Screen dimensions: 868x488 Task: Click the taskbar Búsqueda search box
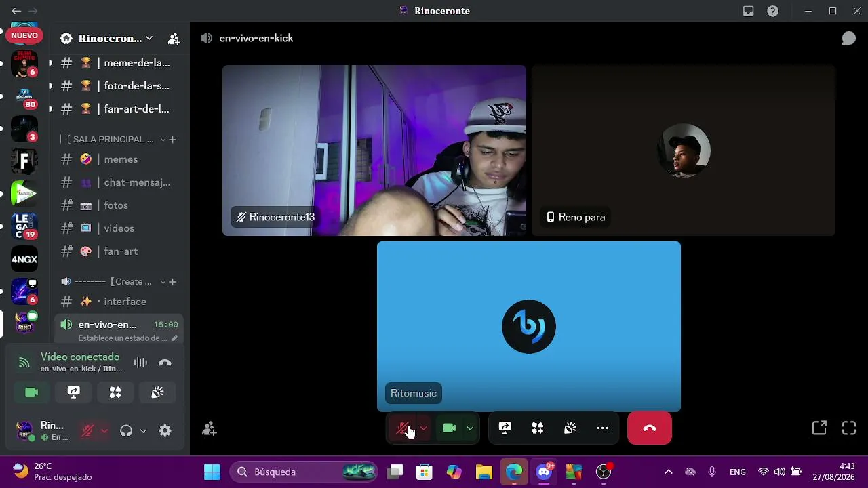[303, 472]
